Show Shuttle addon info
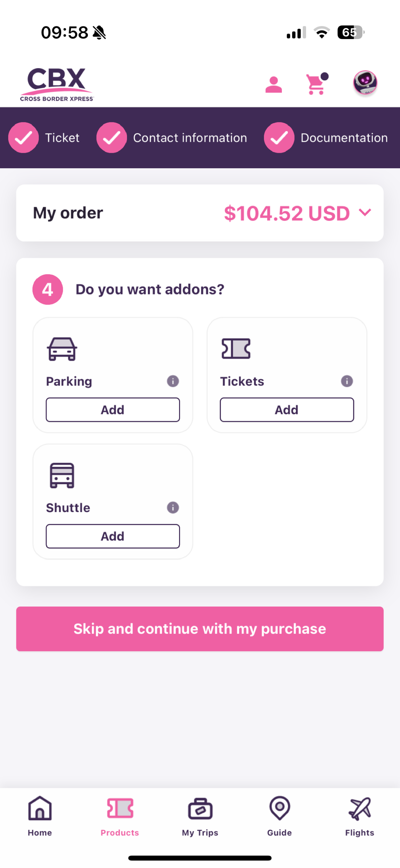This screenshot has height=868, width=400. click(173, 508)
